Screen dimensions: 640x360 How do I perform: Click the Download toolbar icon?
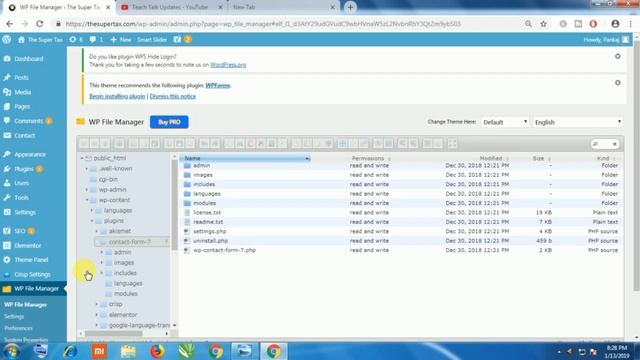coord(179,144)
